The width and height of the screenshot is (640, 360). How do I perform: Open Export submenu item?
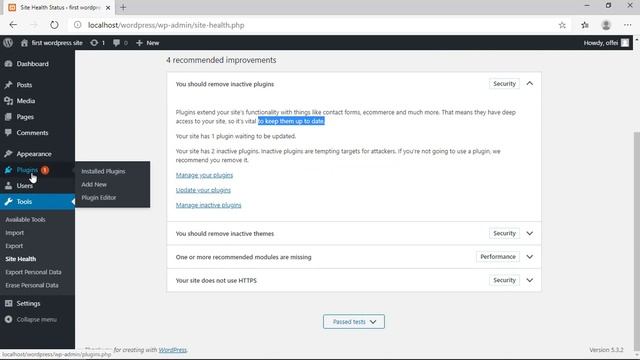(14, 245)
